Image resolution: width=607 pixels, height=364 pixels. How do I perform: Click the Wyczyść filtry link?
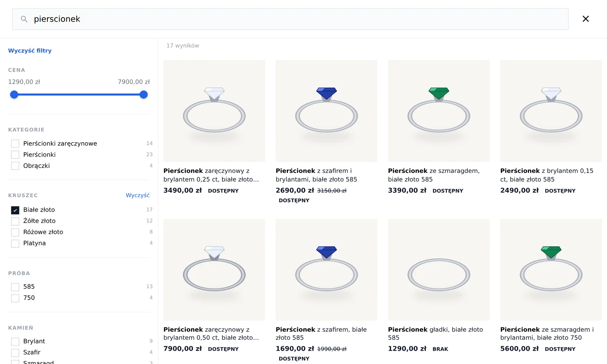point(30,50)
